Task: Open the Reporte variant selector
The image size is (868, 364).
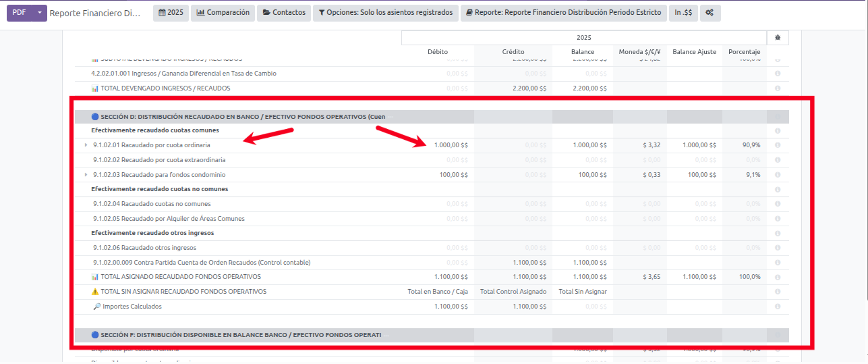Action: tap(564, 13)
